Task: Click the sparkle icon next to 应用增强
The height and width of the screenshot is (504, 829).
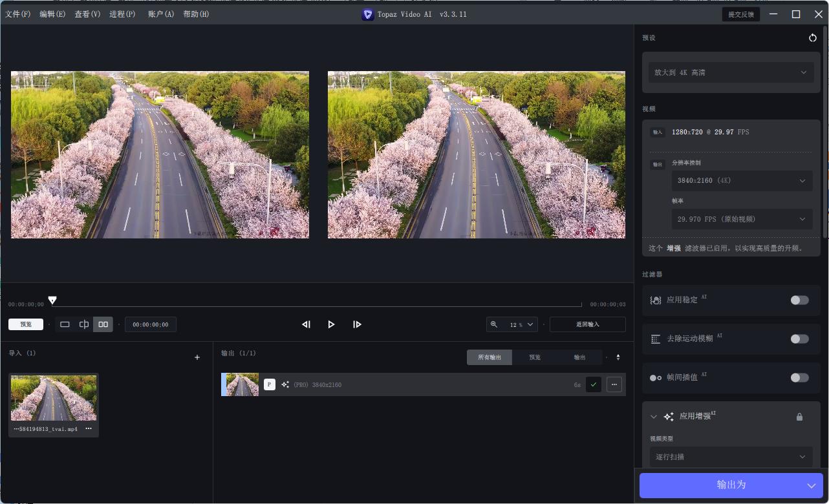Action: click(669, 417)
